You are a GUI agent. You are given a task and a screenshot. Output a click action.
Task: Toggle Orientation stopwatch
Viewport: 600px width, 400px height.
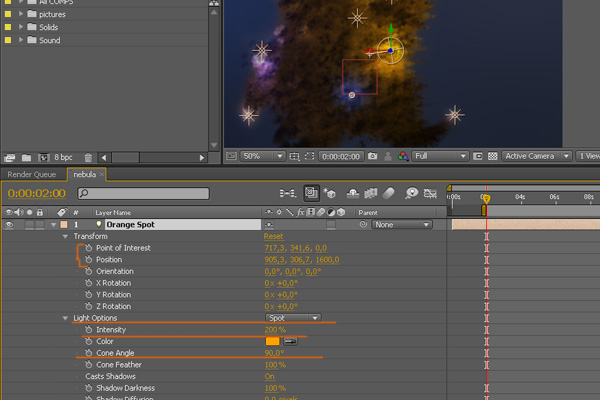[89, 271]
